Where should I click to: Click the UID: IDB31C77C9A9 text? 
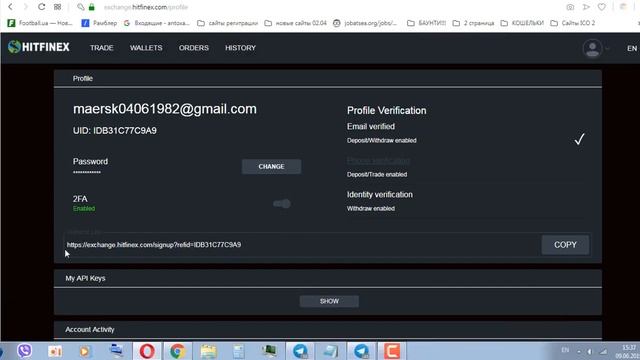point(115,131)
